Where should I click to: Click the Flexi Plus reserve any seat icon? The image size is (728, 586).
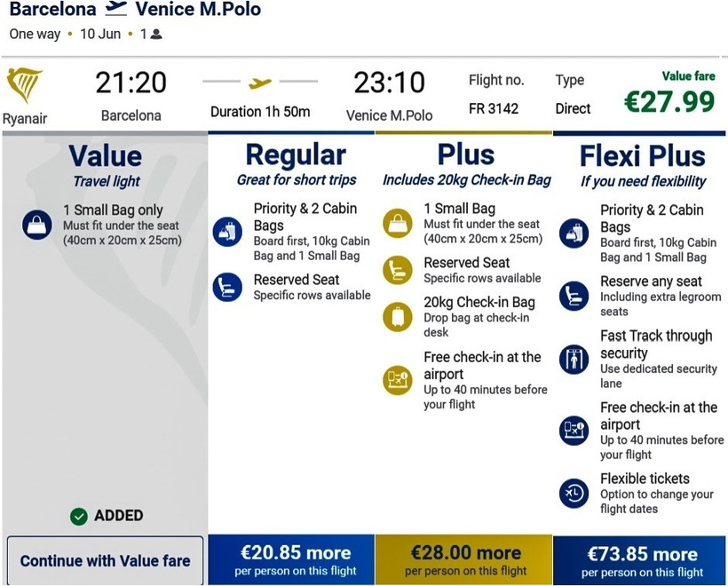[574, 296]
